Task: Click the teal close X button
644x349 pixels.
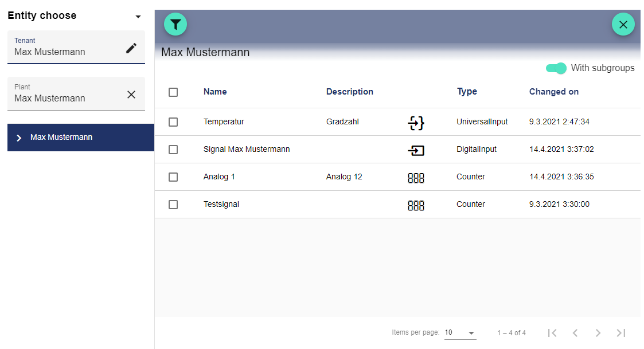Action: [623, 24]
